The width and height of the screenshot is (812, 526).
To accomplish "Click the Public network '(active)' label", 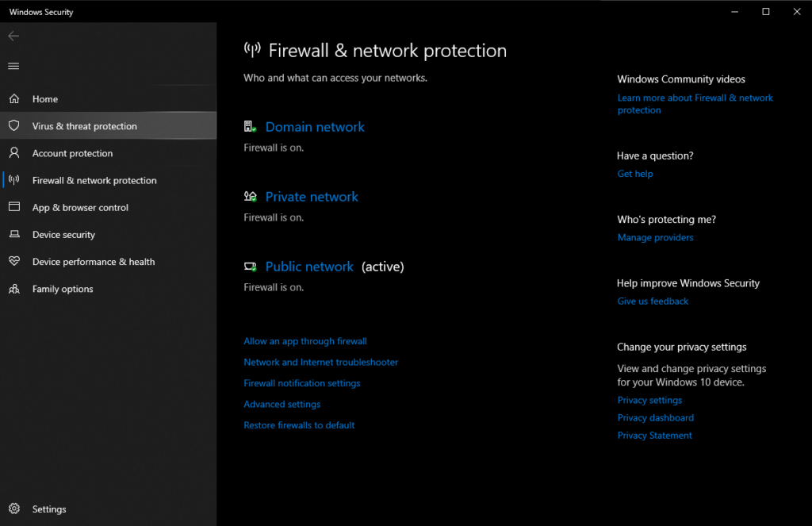I will pyautogui.click(x=383, y=267).
